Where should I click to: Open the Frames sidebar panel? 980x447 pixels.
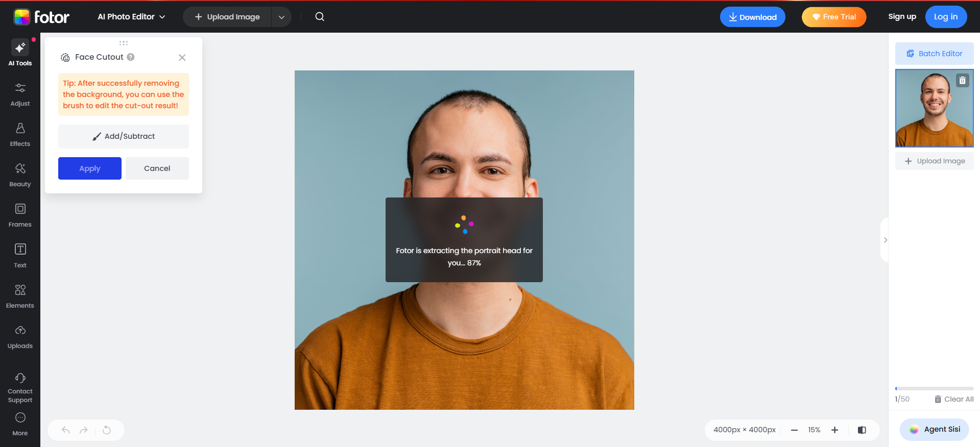20,215
